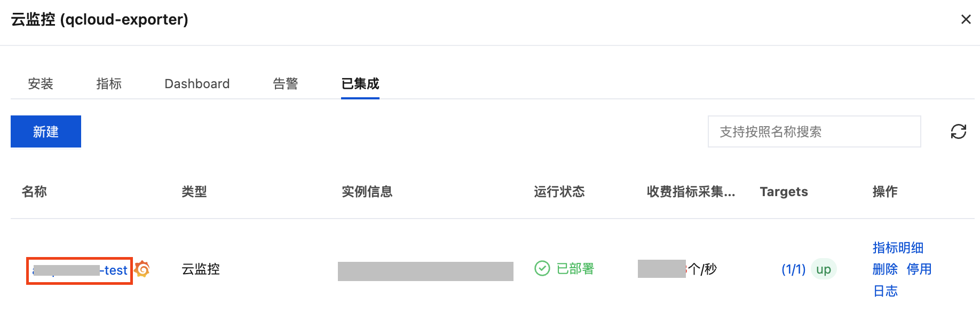
Task: Switch to the 安装 tab
Action: coord(41,84)
